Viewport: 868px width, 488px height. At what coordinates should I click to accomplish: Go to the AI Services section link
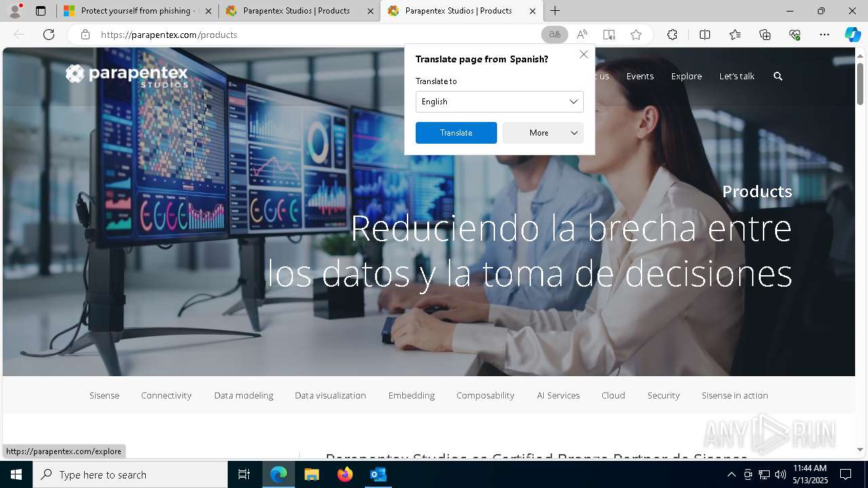pos(558,395)
